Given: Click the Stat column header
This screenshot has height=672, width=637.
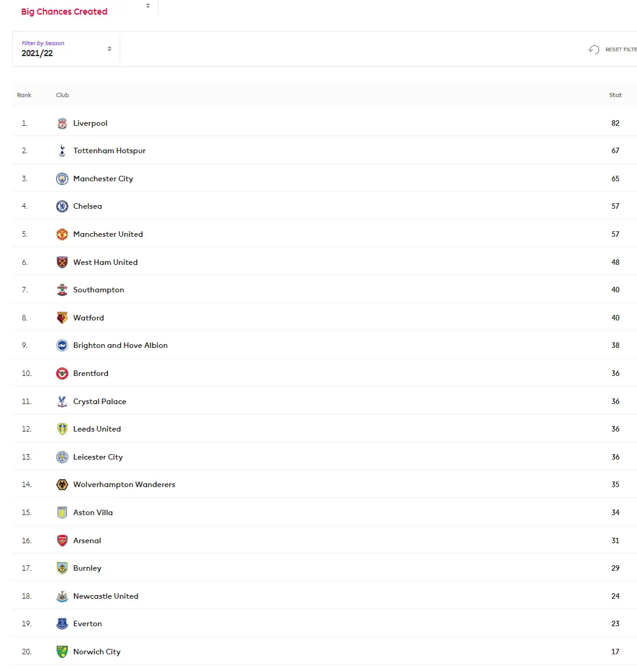Looking at the screenshot, I should (x=615, y=95).
